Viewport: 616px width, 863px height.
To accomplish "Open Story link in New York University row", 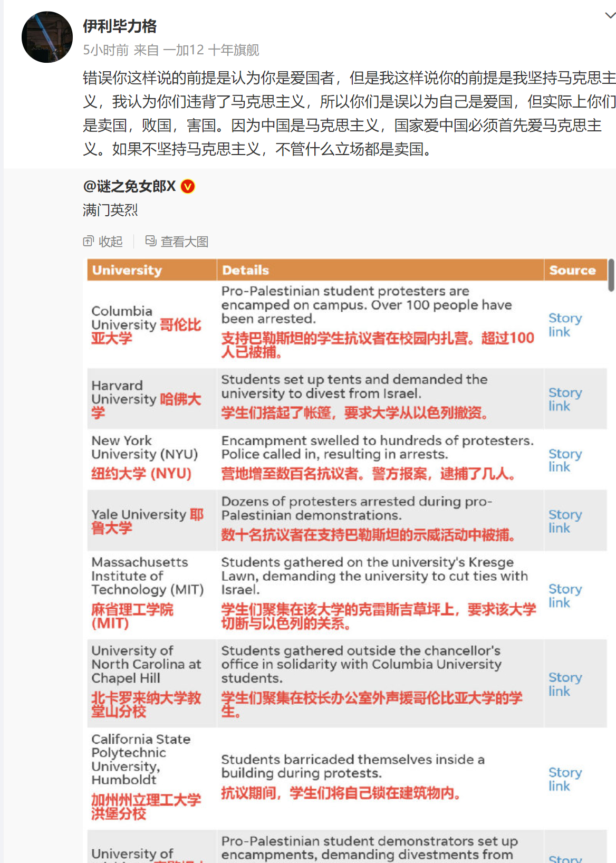I will pyautogui.click(x=565, y=461).
